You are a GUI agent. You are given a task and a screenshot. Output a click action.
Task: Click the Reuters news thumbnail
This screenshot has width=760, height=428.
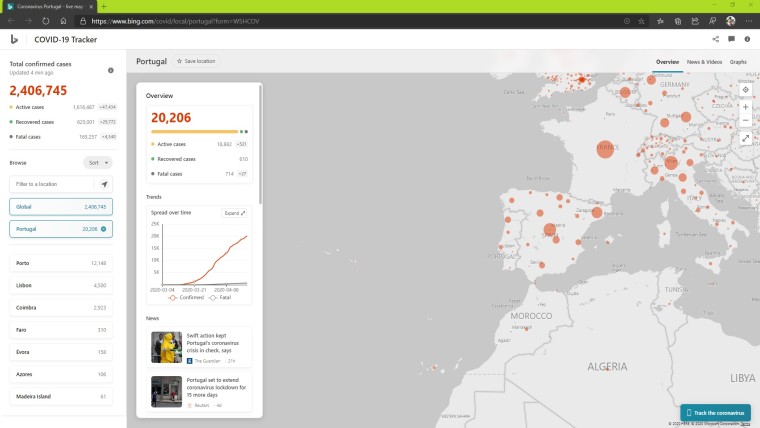166,392
